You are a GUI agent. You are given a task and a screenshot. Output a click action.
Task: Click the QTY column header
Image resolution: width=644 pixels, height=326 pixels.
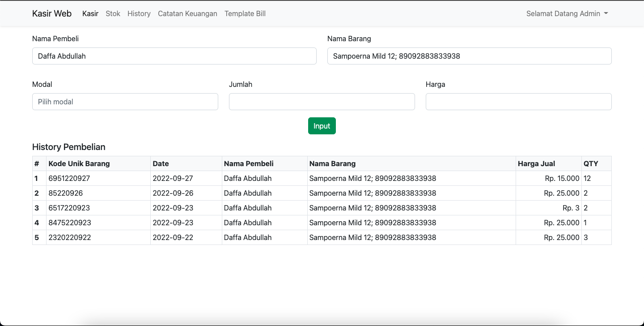(590, 163)
